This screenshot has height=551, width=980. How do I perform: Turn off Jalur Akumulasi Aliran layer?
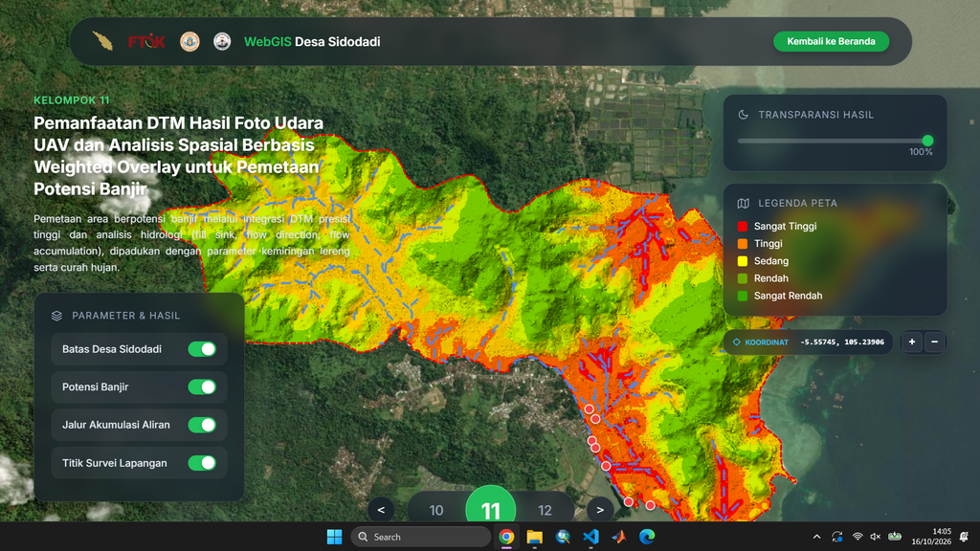tap(202, 425)
